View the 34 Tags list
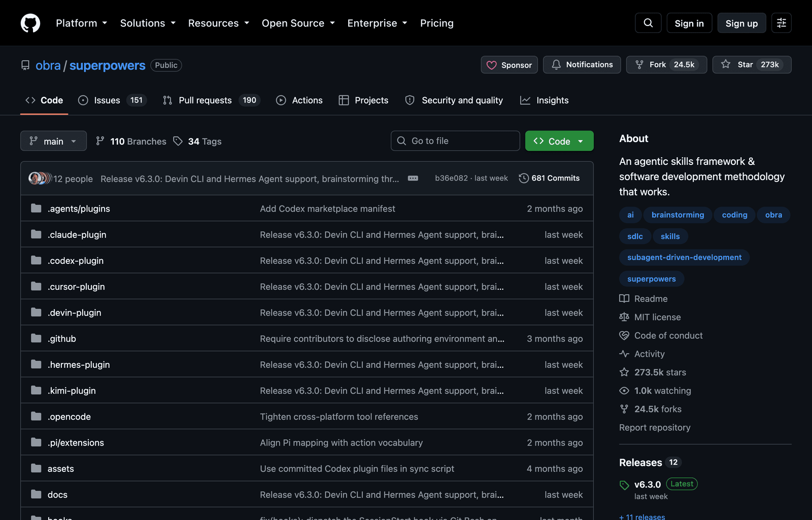Screen dimensions: 812x520 (197, 141)
